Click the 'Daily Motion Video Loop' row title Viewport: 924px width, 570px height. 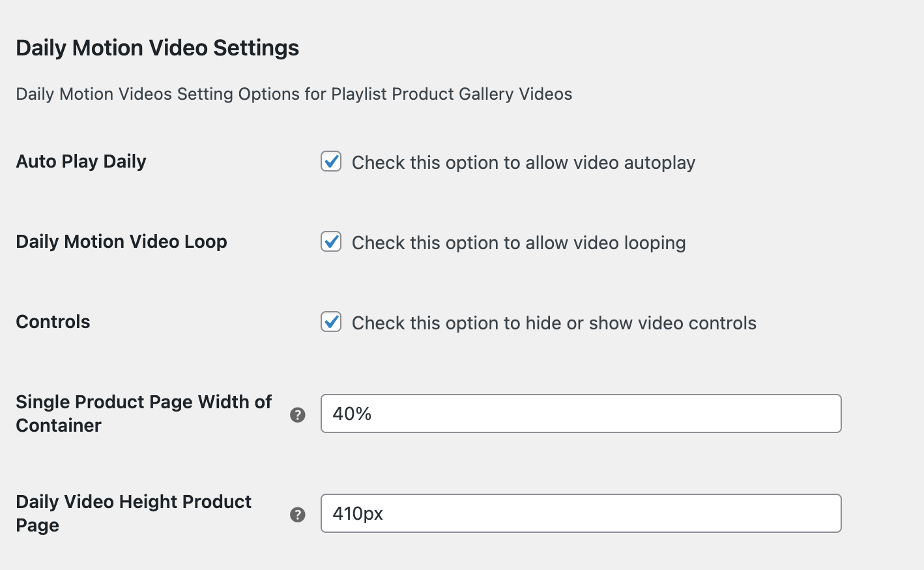[121, 241]
